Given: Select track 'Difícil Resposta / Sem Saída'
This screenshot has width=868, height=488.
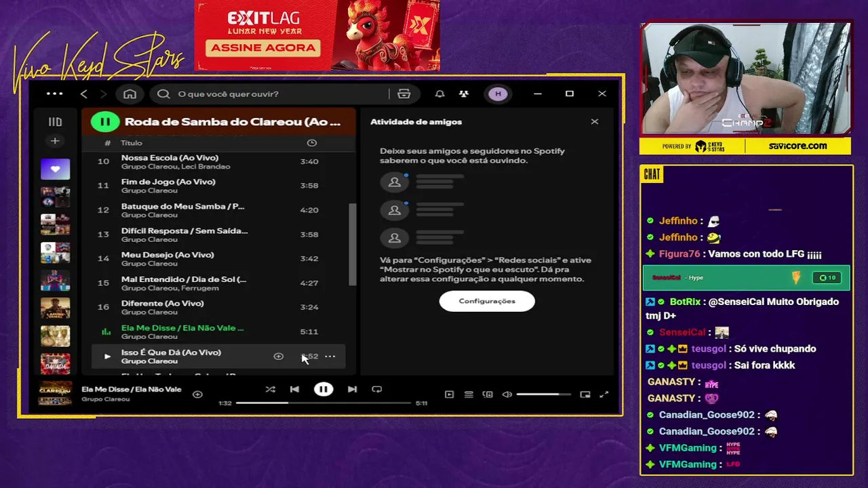Looking at the screenshot, I should pyautogui.click(x=218, y=235).
